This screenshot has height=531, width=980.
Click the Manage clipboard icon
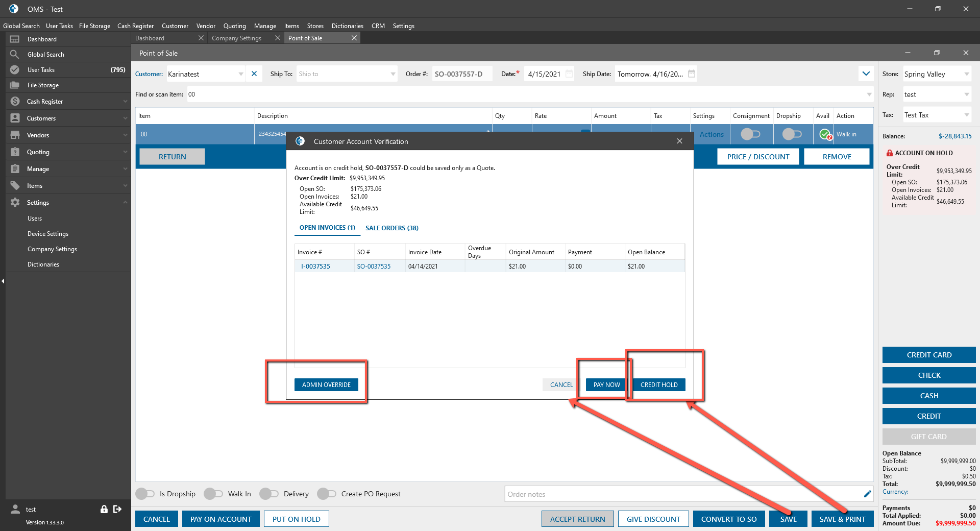(15, 169)
